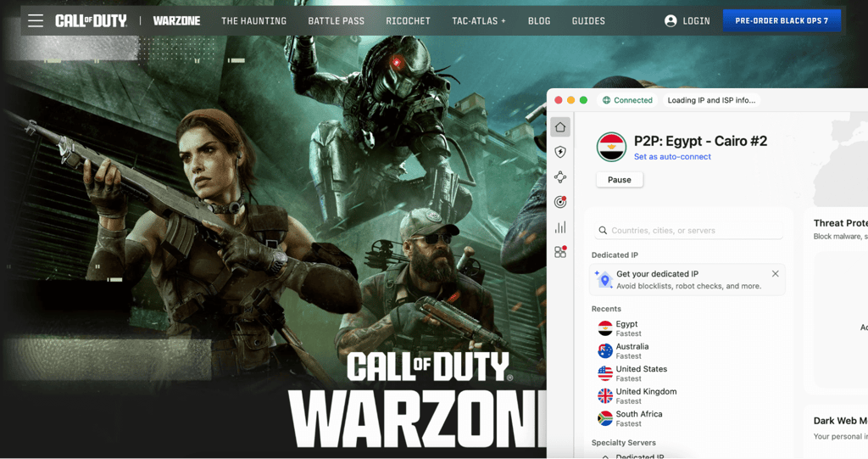This screenshot has width=868, height=459.
Task: Connect to United States in Recents
Action: 687,373
